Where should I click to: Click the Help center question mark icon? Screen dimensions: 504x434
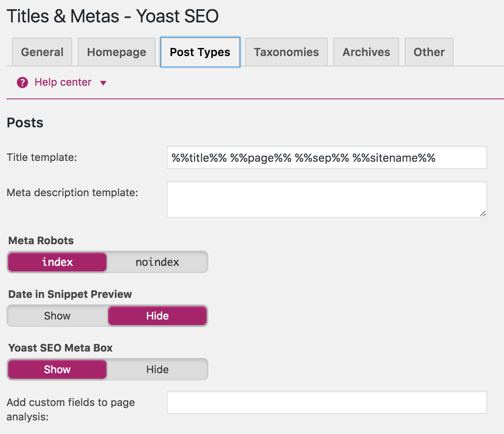22,82
